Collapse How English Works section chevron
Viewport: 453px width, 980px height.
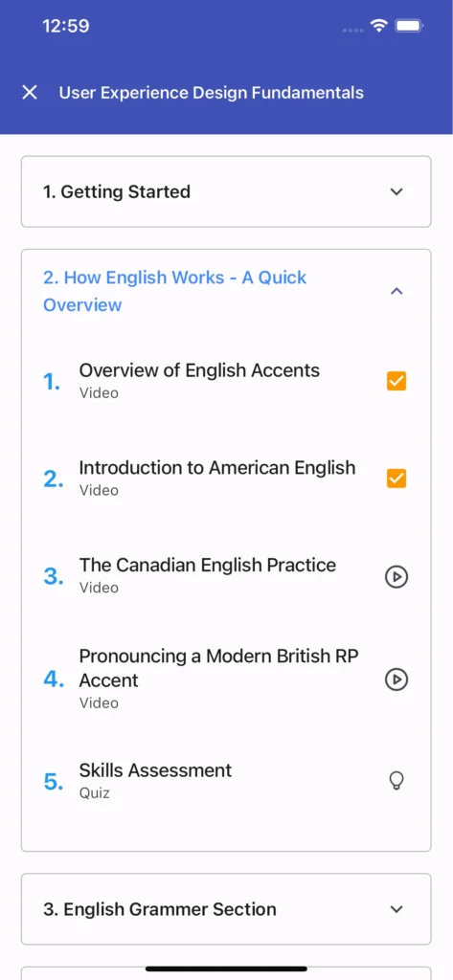point(396,291)
